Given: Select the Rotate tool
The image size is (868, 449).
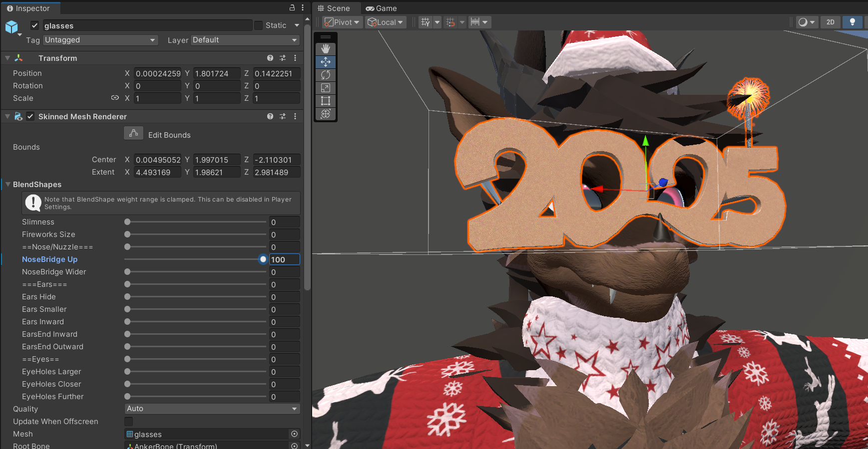Looking at the screenshot, I should pos(326,75).
